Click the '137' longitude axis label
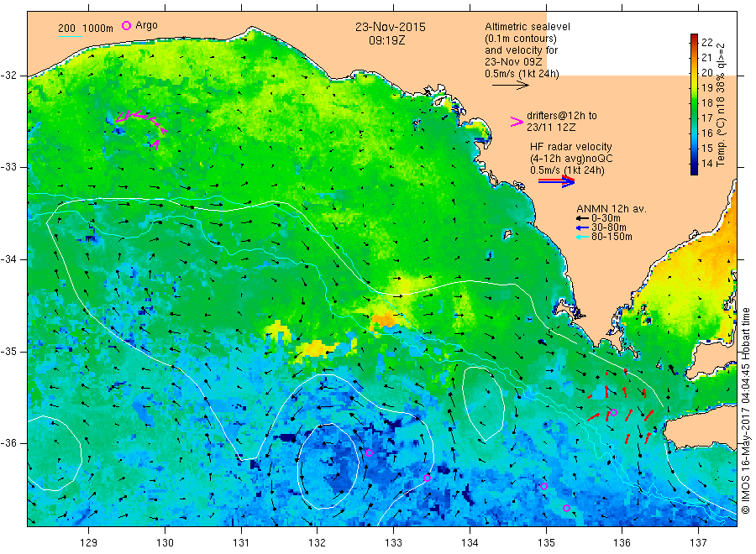Image resolution: width=756 pixels, height=554 pixels. (x=698, y=542)
